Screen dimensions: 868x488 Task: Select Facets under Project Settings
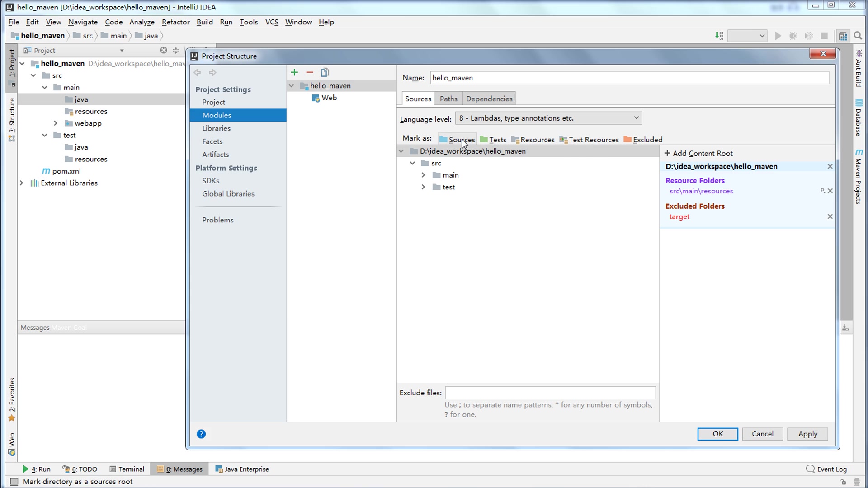(213, 141)
